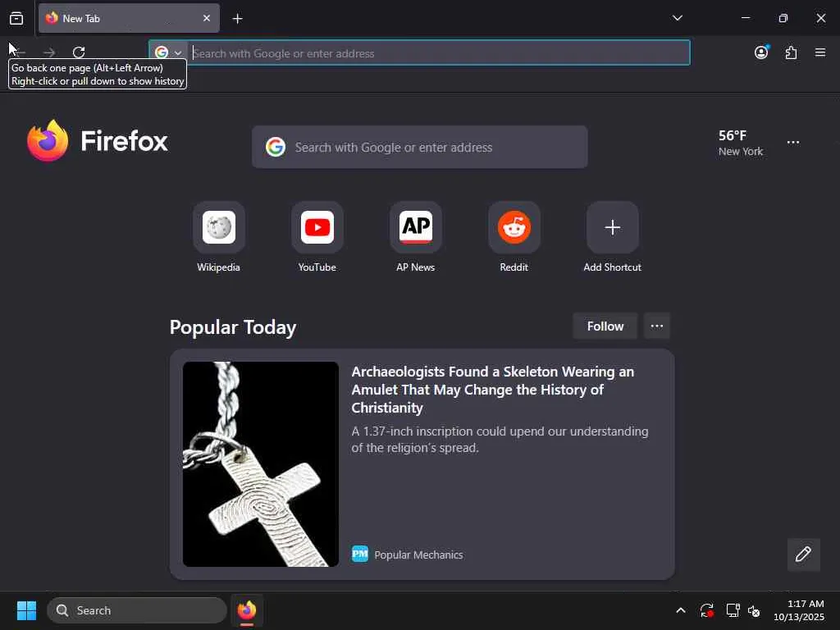Click the display network tray icon
This screenshot has width=840, height=630.
click(x=732, y=610)
